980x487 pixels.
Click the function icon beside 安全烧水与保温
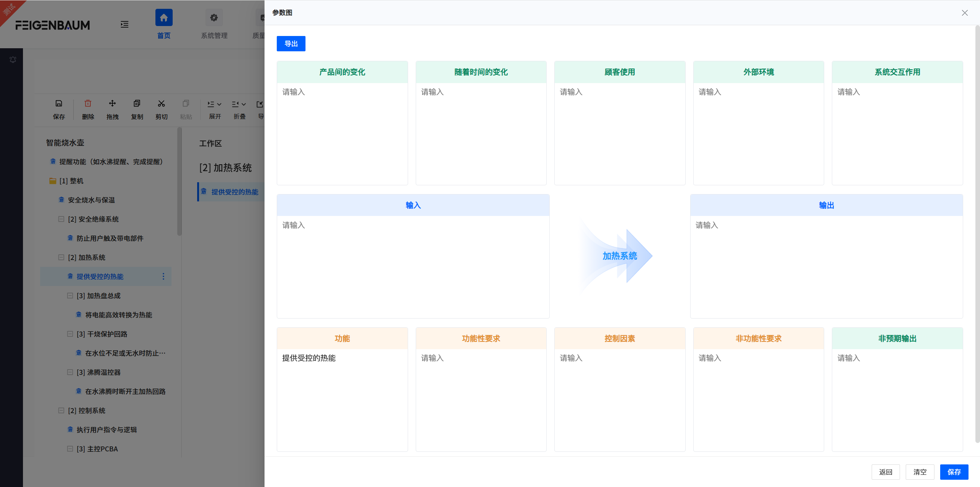(61, 199)
